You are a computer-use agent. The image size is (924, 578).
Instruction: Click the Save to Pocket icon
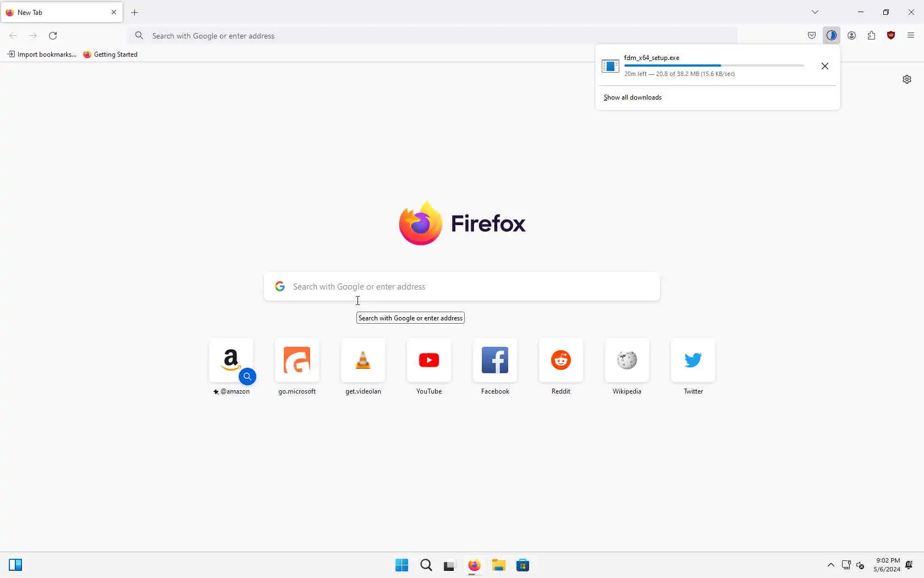click(812, 36)
